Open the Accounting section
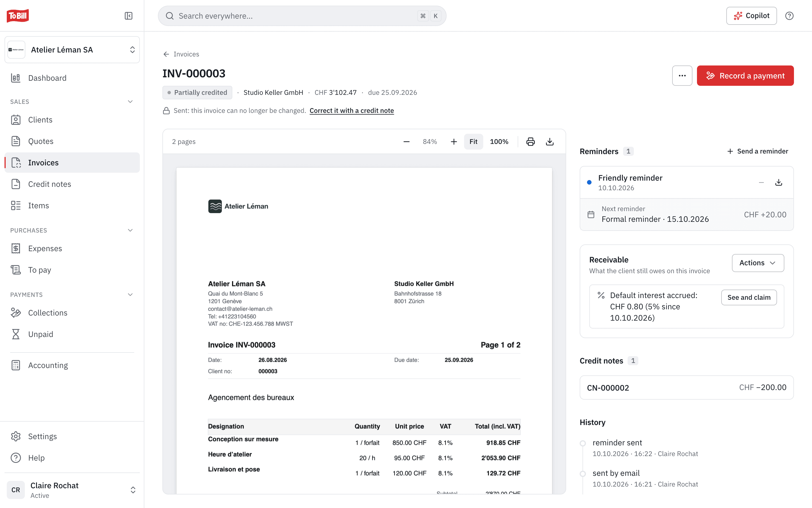Viewport: 812px width, 508px height. point(72,365)
